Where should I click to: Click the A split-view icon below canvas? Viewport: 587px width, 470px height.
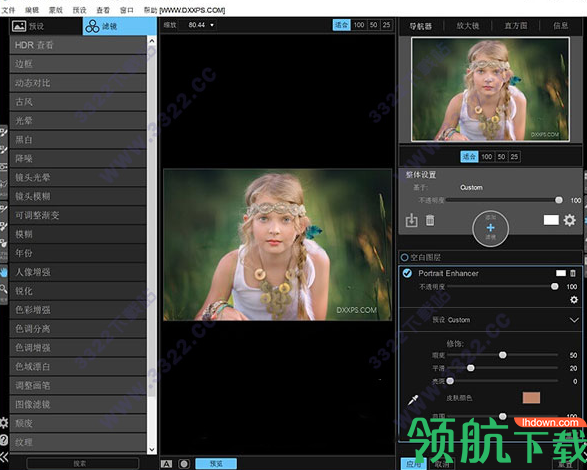click(x=166, y=464)
